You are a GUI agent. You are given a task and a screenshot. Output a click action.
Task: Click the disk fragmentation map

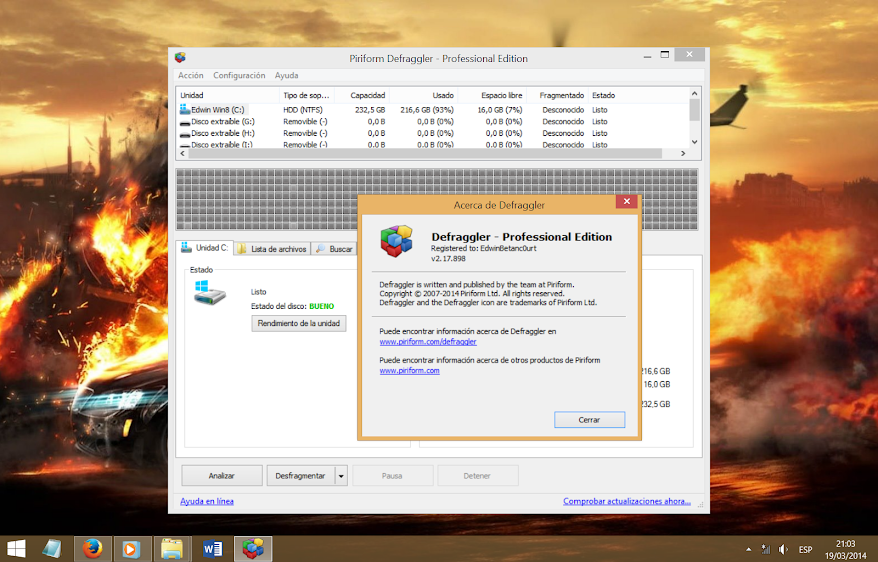(x=437, y=199)
